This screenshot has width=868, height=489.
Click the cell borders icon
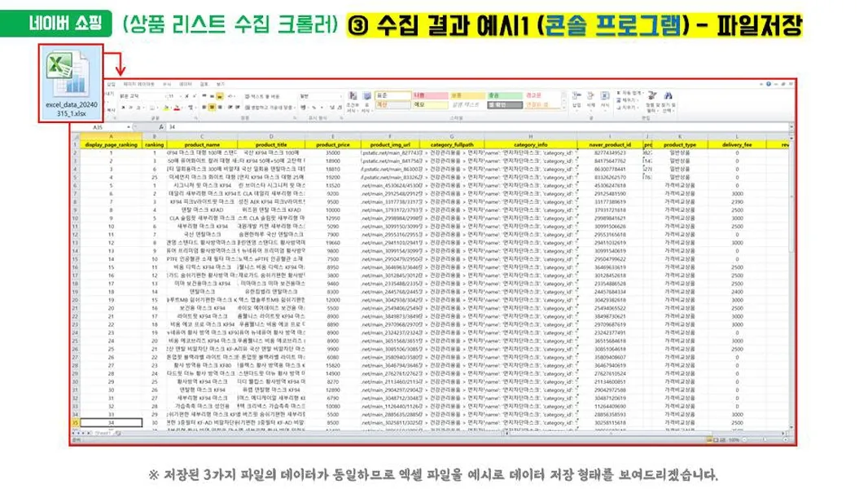click(x=152, y=107)
